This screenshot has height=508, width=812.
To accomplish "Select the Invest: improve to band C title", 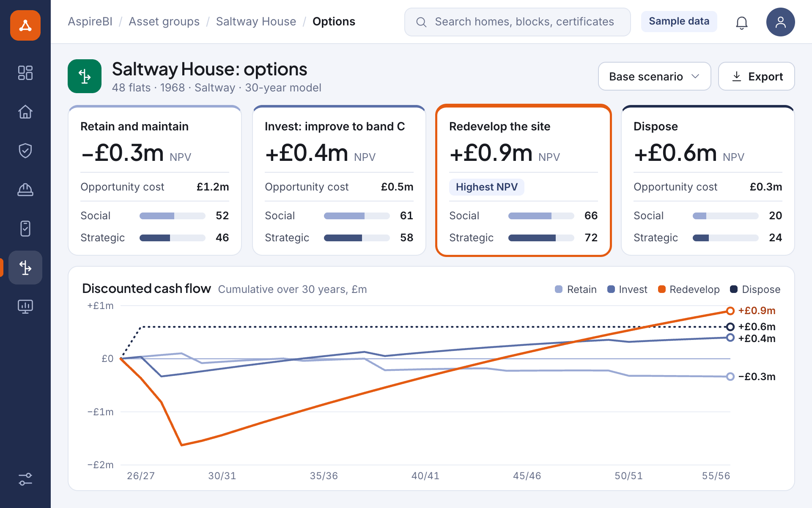I will [x=335, y=126].
